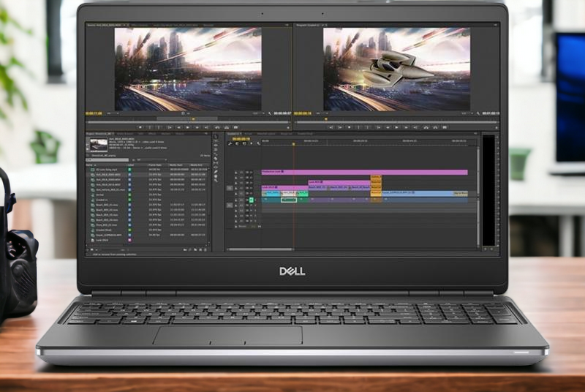Toggle audio source patching indicator in timeline

click(x=230, y=205)
